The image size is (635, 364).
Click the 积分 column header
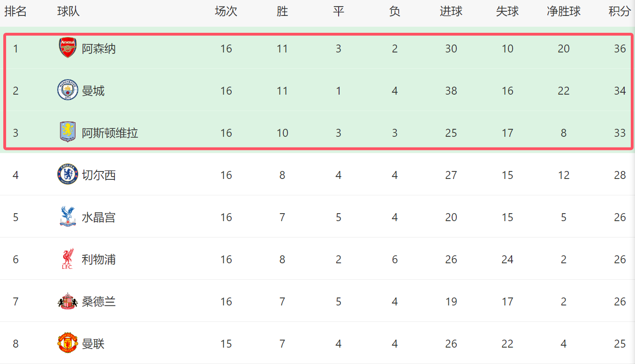[620, 12]
